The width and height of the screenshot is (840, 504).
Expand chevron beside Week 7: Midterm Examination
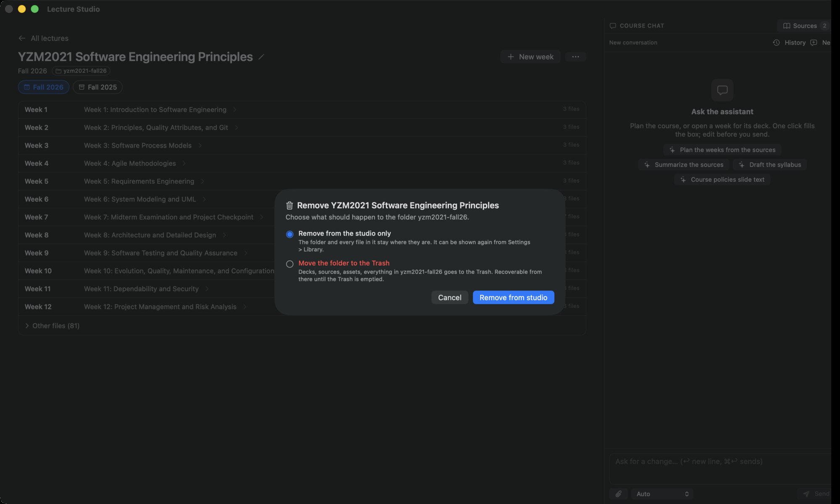point(262,217)
